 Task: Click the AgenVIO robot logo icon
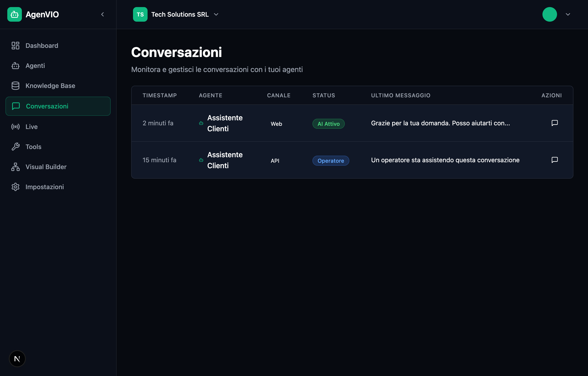pos(14,14)
